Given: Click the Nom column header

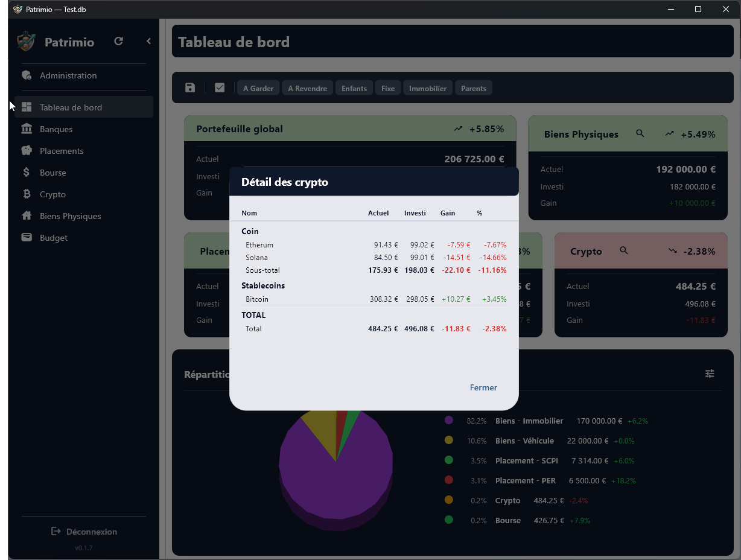Looking at the screenshot, I should pos(249,213).
